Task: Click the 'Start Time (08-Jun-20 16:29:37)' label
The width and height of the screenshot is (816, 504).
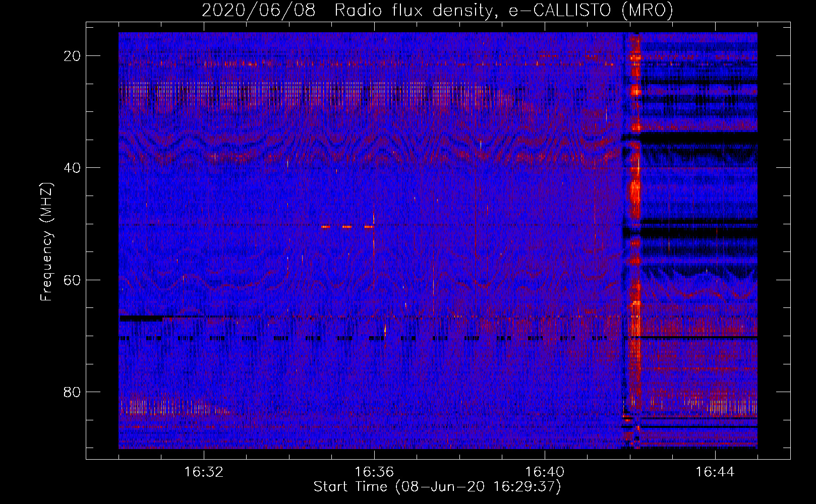Action: [x=437, y=487]
